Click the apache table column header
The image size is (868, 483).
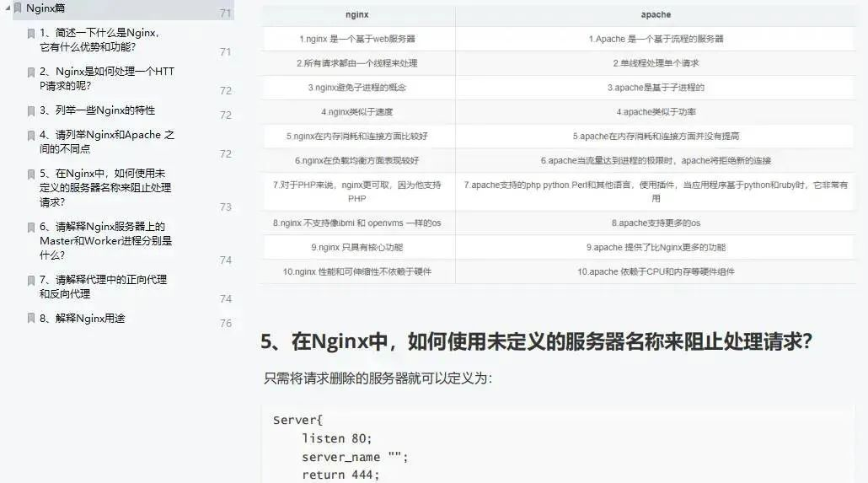[656, 15]
